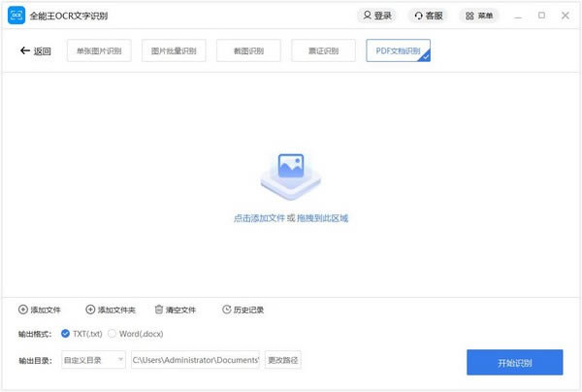Open login via the 登录 user icon

[x=367, y=16]
